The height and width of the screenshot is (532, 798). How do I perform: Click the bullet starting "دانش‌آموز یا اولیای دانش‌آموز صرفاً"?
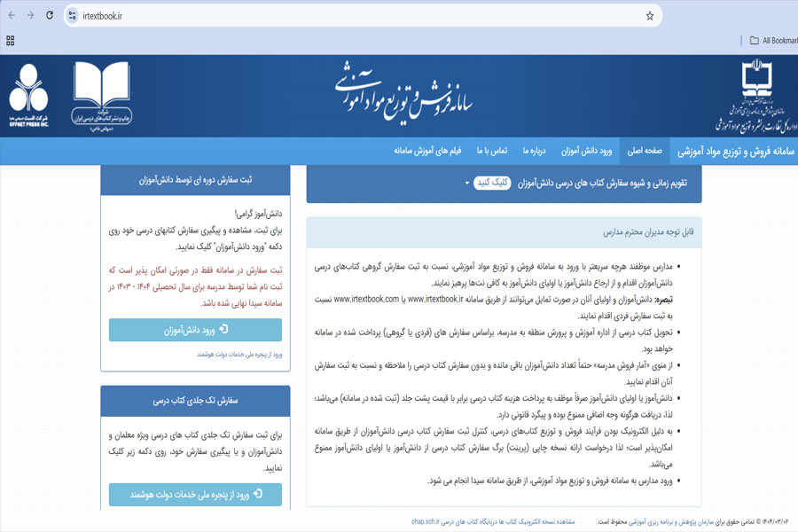pos(494,406)
